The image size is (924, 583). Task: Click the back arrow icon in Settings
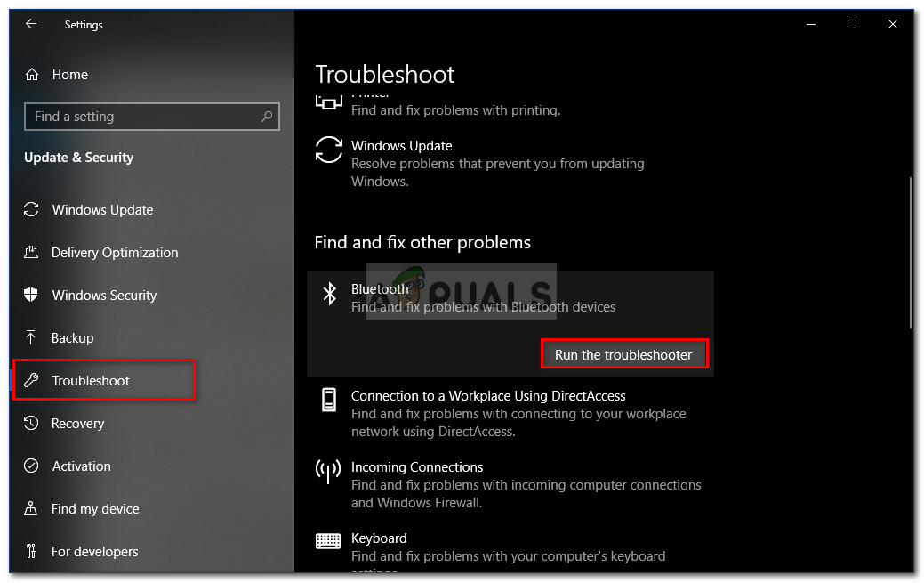click(x=31, y=24)
